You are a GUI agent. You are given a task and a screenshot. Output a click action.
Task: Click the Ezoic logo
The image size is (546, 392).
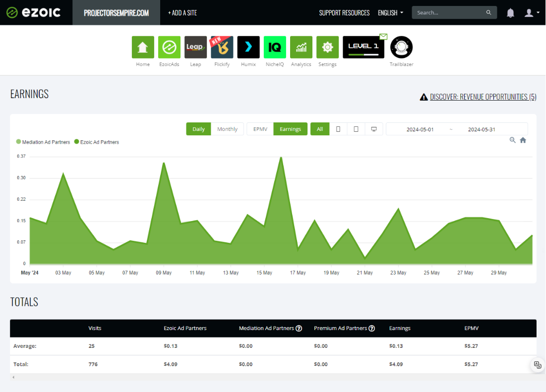34,12
